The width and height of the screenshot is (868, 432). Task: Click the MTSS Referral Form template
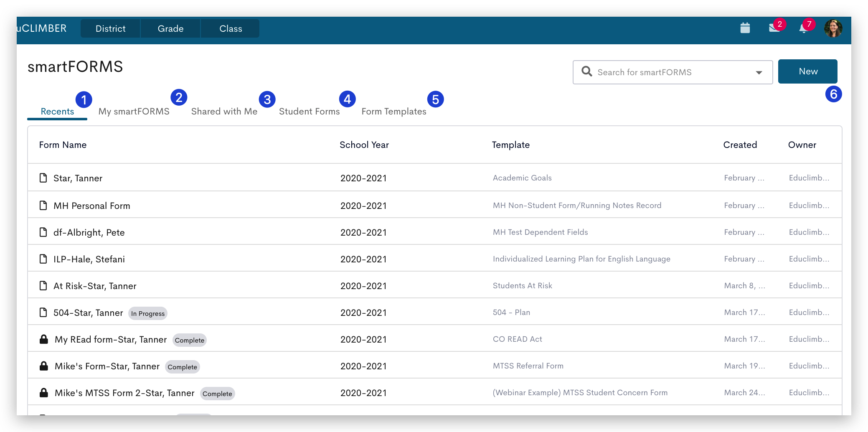pyautogui.click(x=528, y=366)
